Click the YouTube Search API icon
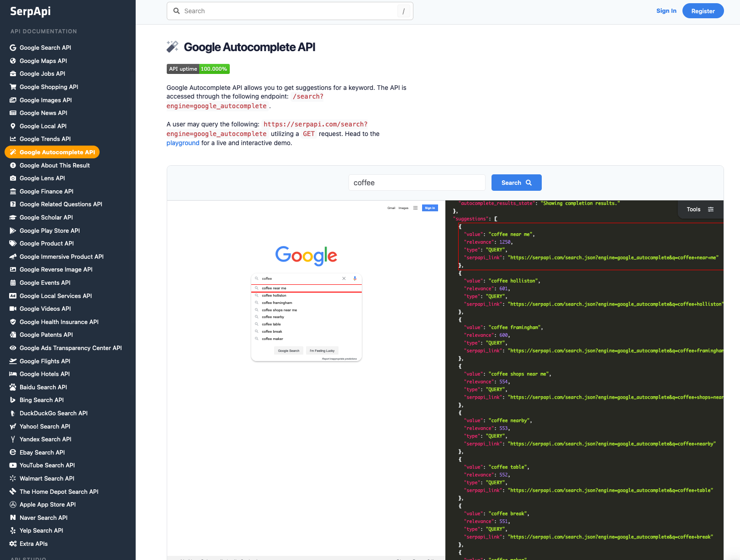The width and height of the screenshot is (740, 560). [x=13, y=465]
